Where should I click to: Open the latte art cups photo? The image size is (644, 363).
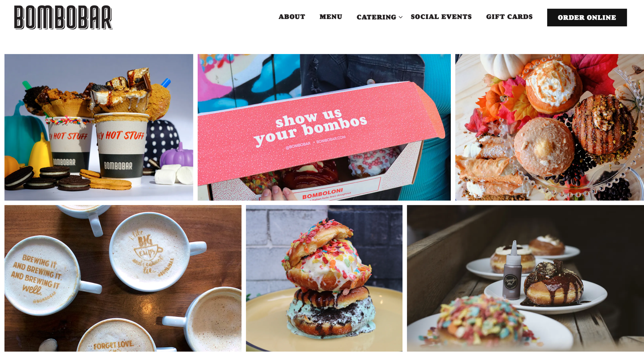point(123,278)
